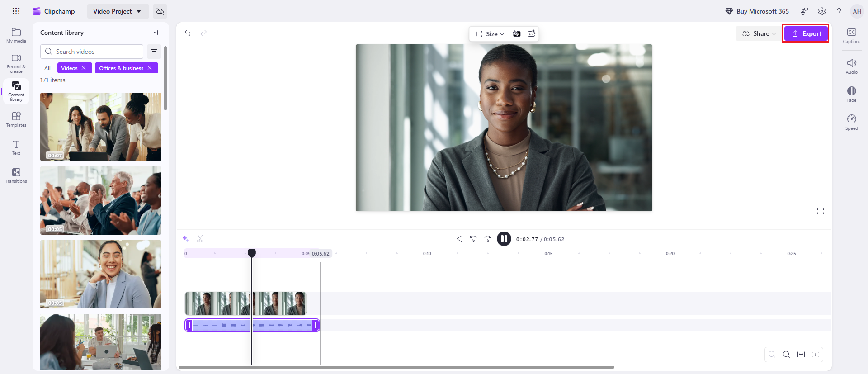Open the settings gear
This screenshot has width=868, height=374.
click(822, 11)
